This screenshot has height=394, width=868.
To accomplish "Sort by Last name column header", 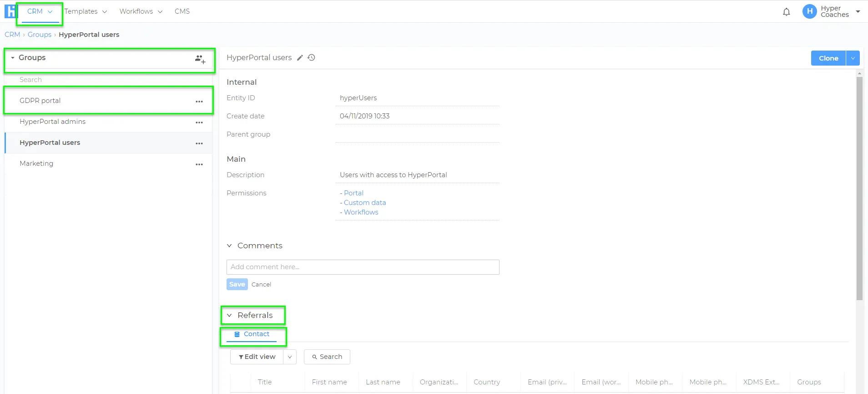I will tap(383, 382).
